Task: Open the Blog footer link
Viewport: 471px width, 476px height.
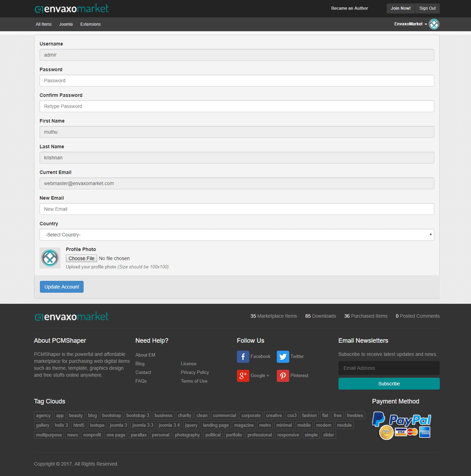Action: [140, 364]
